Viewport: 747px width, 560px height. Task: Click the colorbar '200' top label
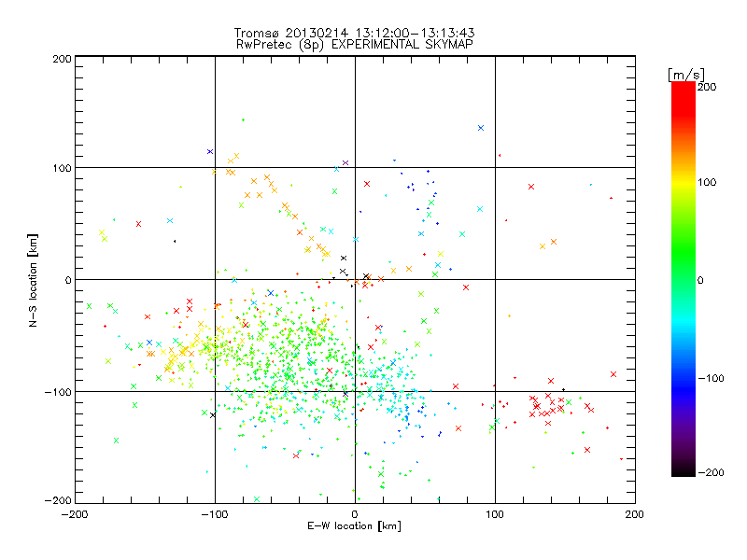(707, 87)
